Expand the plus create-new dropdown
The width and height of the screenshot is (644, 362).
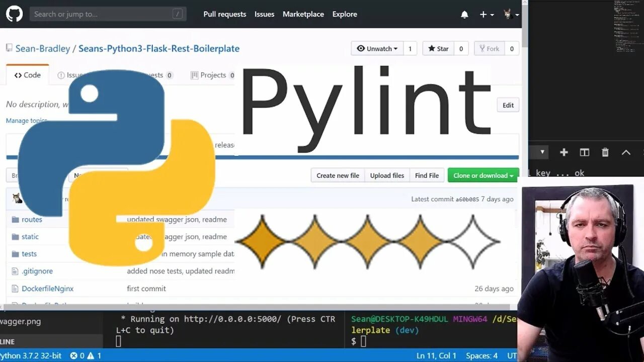point(487,15)
